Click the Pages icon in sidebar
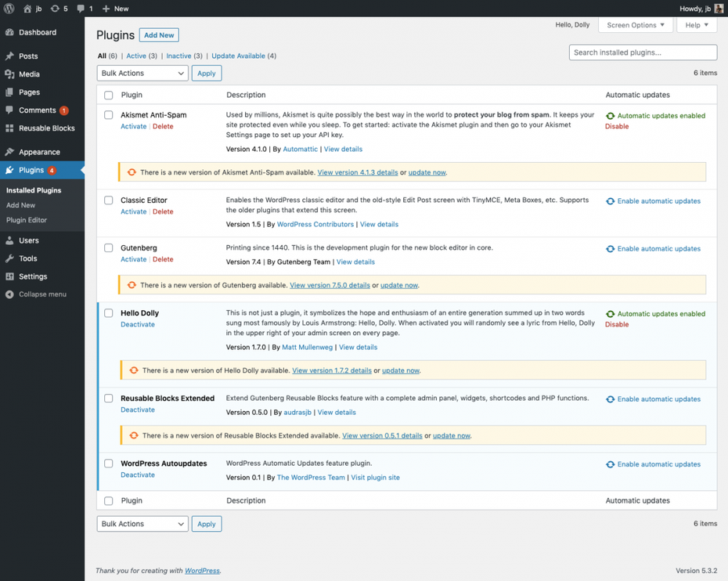The image size is (728, 581). tap(9, 92)
